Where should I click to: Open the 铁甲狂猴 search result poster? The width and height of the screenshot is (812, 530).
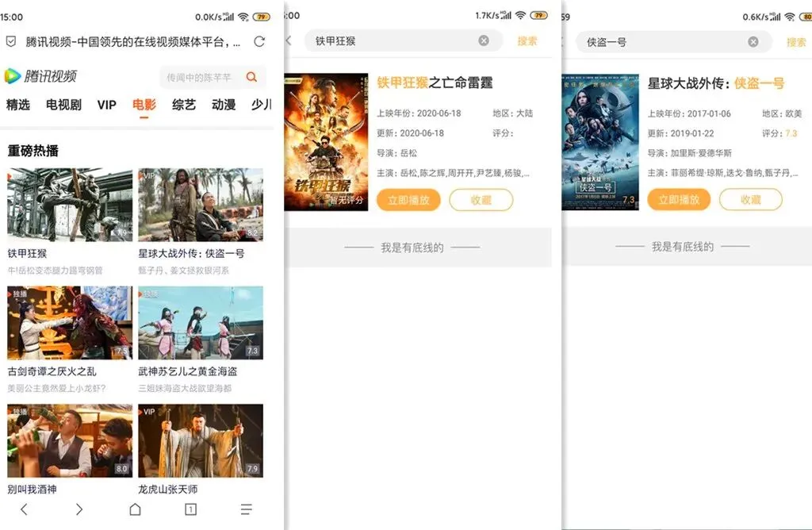326,142
